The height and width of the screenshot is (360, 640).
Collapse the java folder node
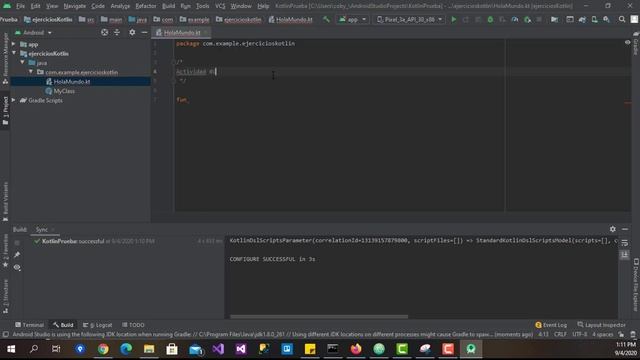point(22,63)
